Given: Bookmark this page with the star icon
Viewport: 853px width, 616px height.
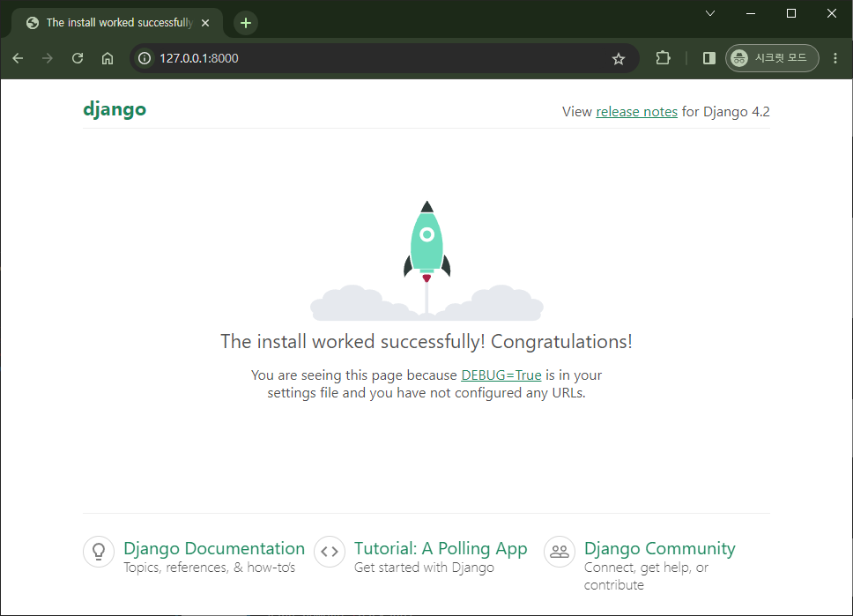Looking at the screenshot, I should (619, 59).
